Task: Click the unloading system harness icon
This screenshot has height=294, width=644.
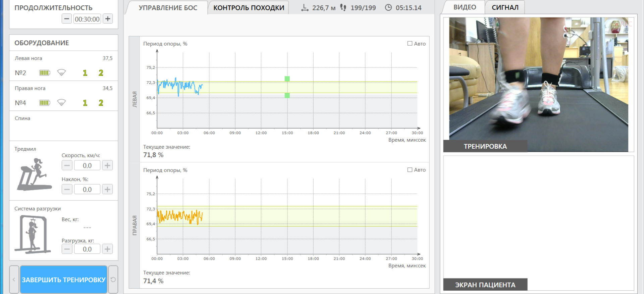Action: (x=32, y=234)
